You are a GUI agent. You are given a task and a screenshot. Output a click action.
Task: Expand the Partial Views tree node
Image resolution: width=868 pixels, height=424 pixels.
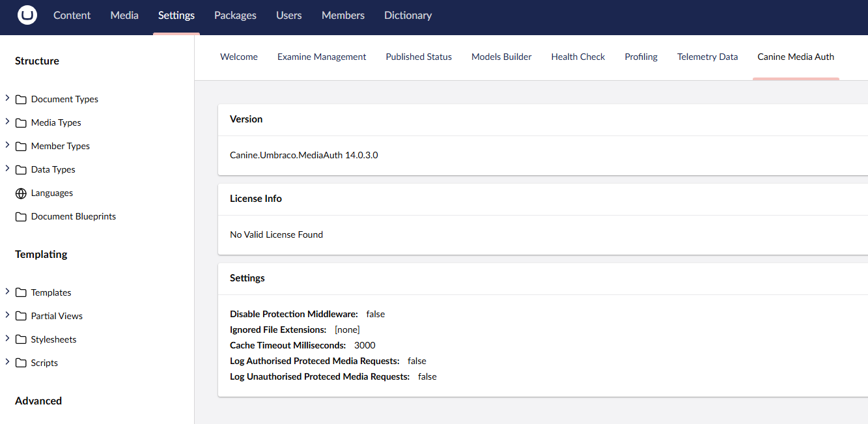point(7,315)
